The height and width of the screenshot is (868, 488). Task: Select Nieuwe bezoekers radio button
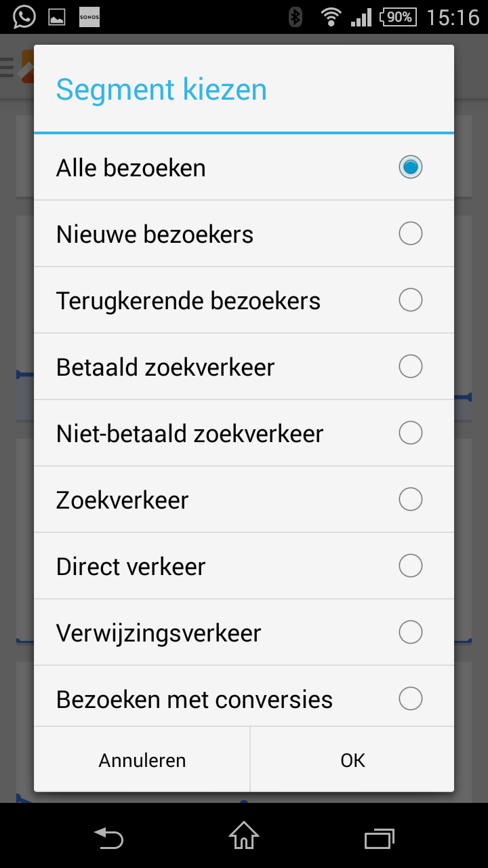(x=410, y=233)
